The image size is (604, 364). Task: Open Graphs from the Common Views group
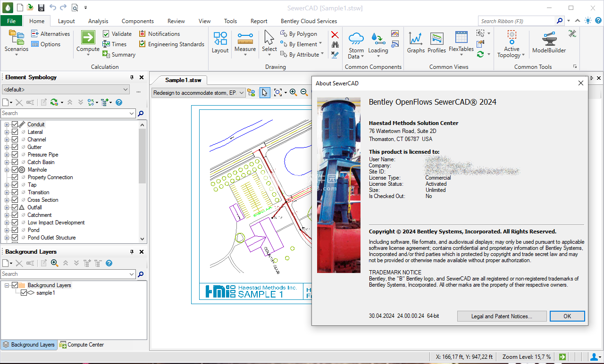(x=416, y=38)
